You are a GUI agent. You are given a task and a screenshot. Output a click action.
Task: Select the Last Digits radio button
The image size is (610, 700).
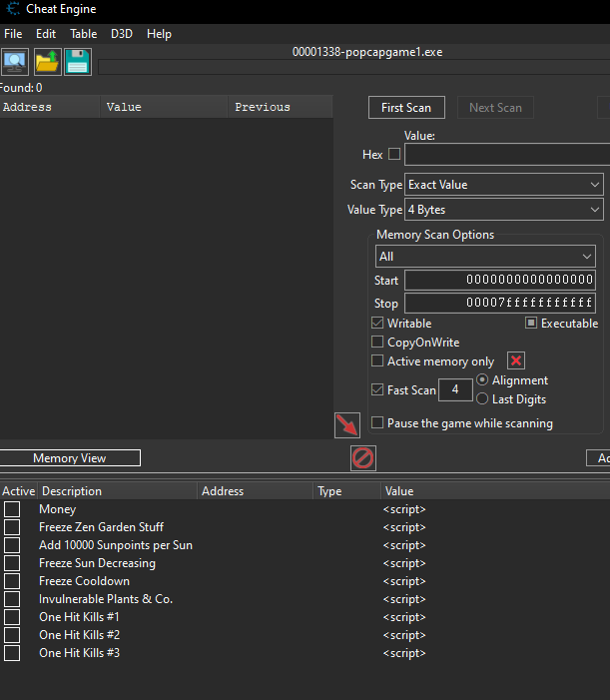(483, 399)
